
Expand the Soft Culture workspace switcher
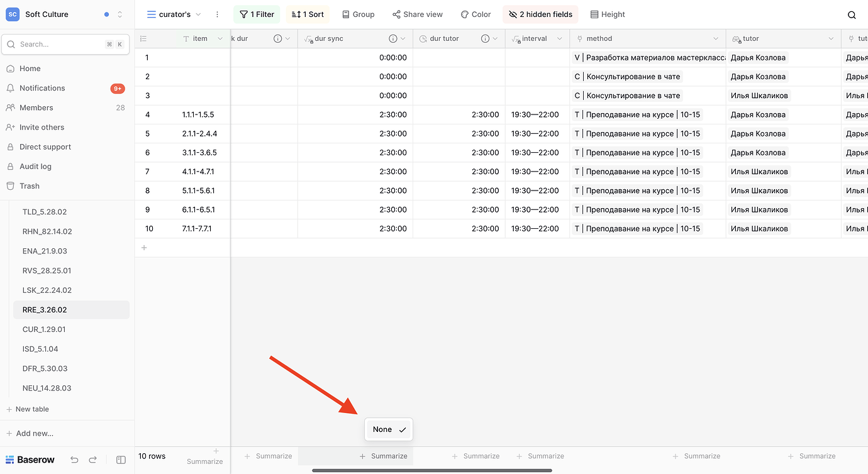pyautogui.click(x=120, y=14)
